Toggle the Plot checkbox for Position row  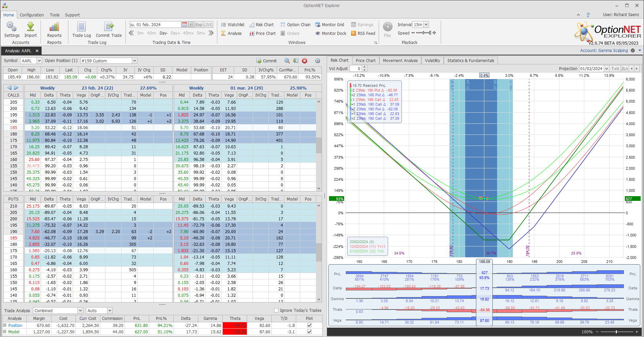pyautogui.click(x=309, y=325)
